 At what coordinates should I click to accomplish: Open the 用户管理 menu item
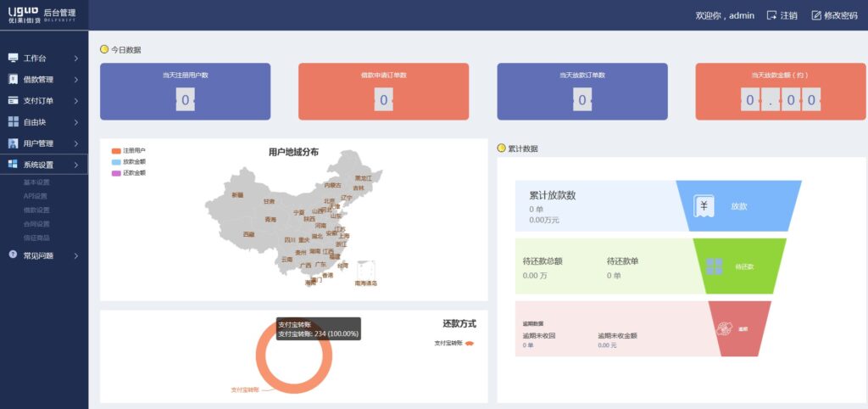(x=44, y=143)
